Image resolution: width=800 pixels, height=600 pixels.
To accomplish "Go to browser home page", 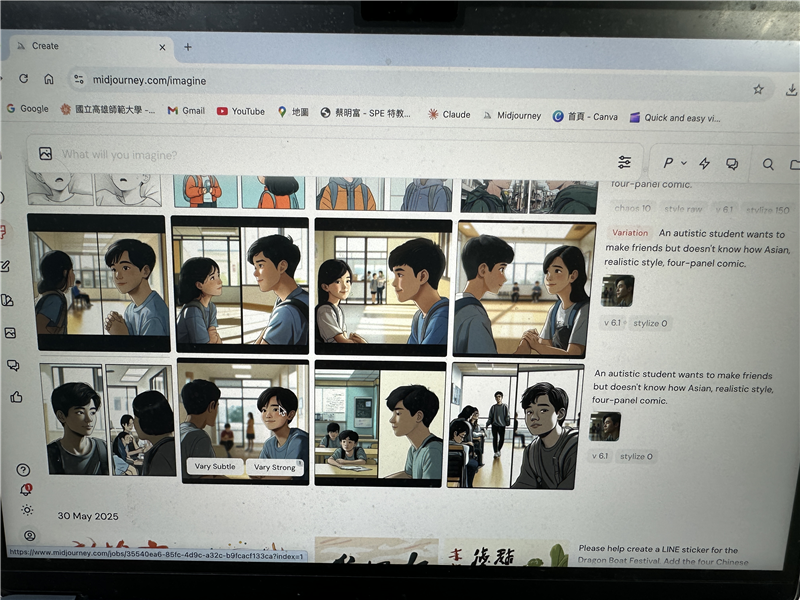I will click(49, 79).
